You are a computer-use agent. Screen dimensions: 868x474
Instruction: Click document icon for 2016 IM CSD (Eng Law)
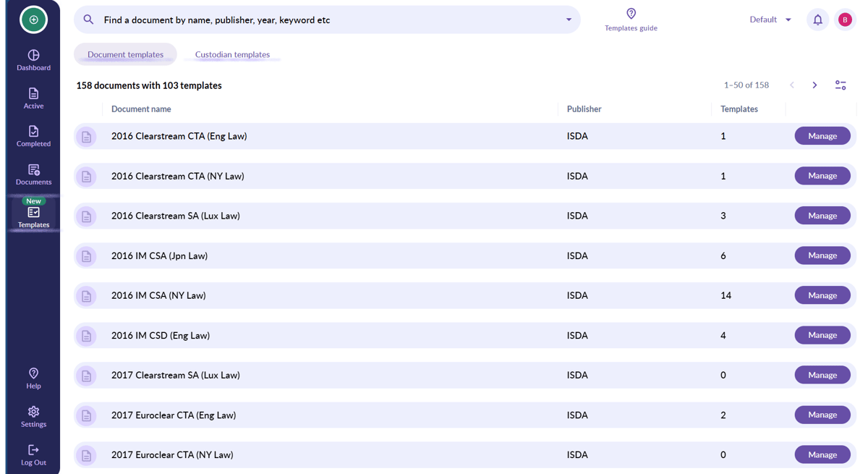tap(86, 335)
